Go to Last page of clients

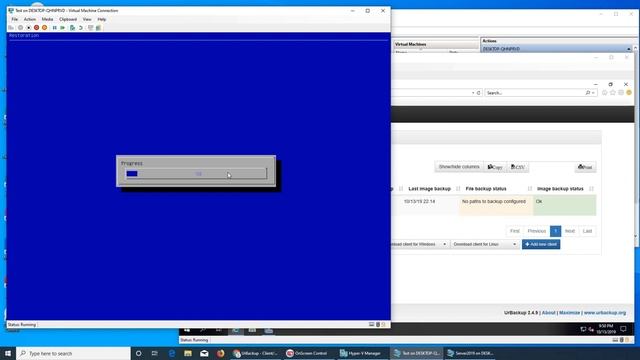click(587, 231)
